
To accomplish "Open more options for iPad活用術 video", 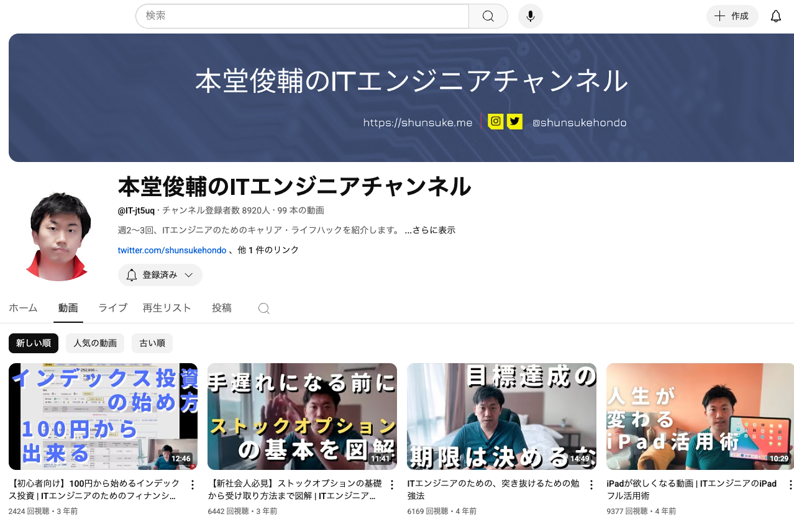I will click(790, 485).
